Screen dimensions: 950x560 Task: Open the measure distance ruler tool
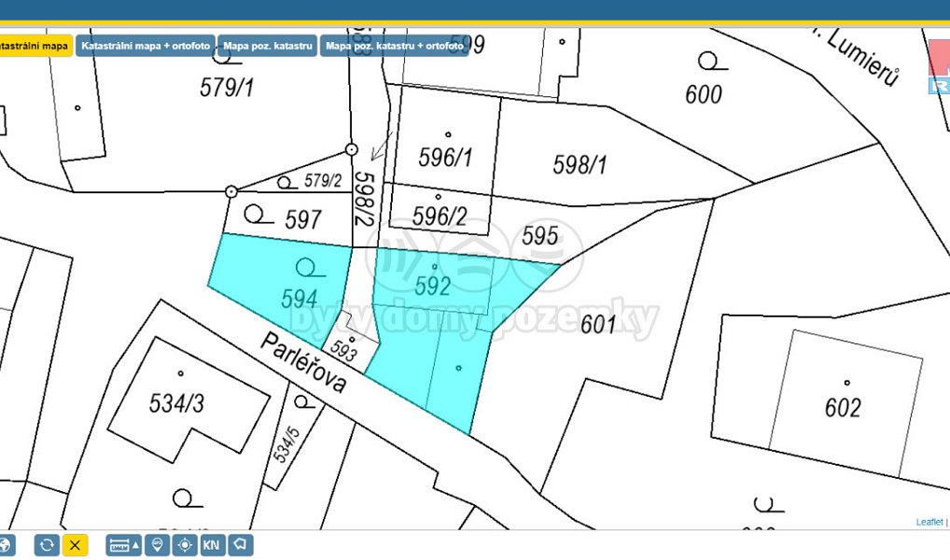124,545
